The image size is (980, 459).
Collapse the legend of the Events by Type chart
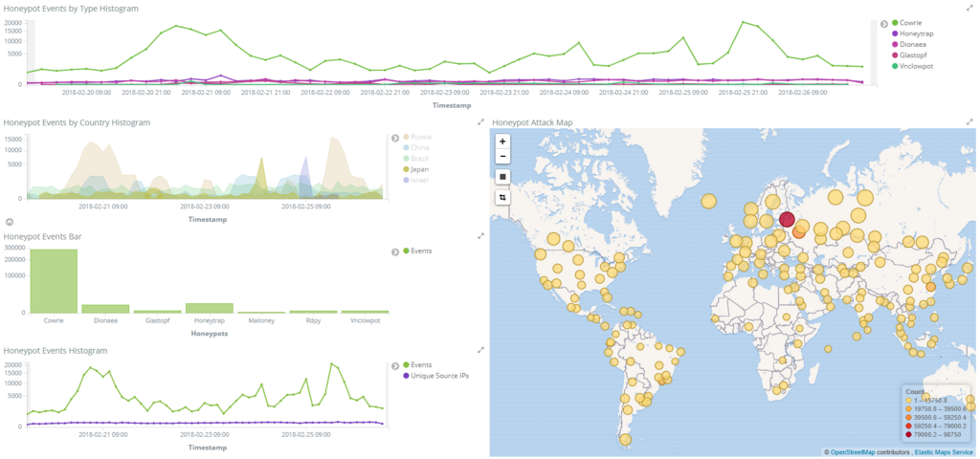coord(883,24)
